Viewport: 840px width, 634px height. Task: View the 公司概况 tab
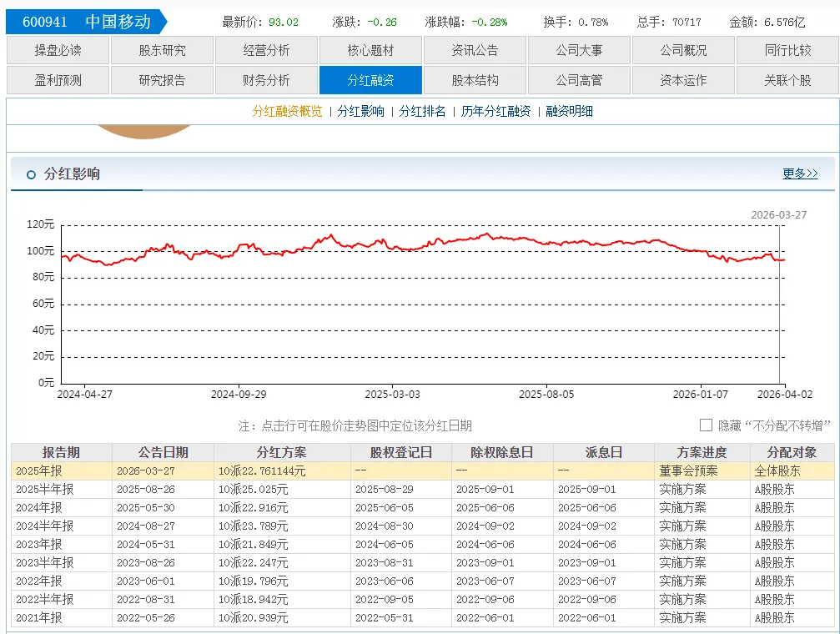point(683,50)
